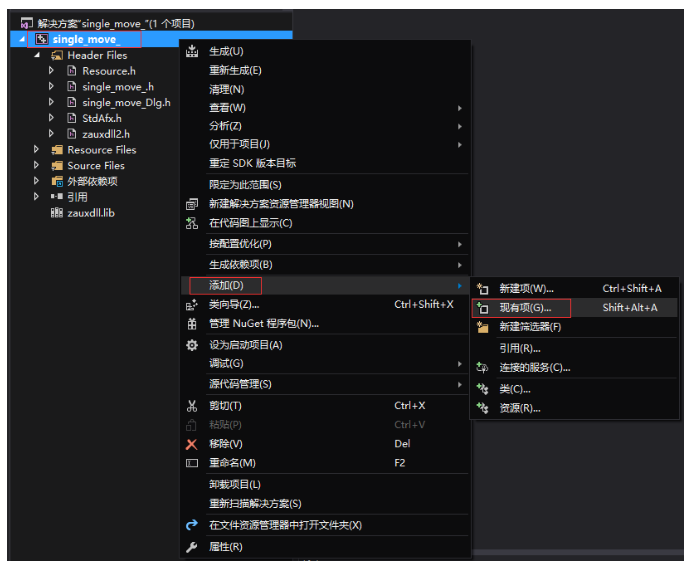Image resolution: width=694 pixels, height=571 pixels.
Task: Open the 生成依赖项(B) submenu
Action: coord(325,265)
